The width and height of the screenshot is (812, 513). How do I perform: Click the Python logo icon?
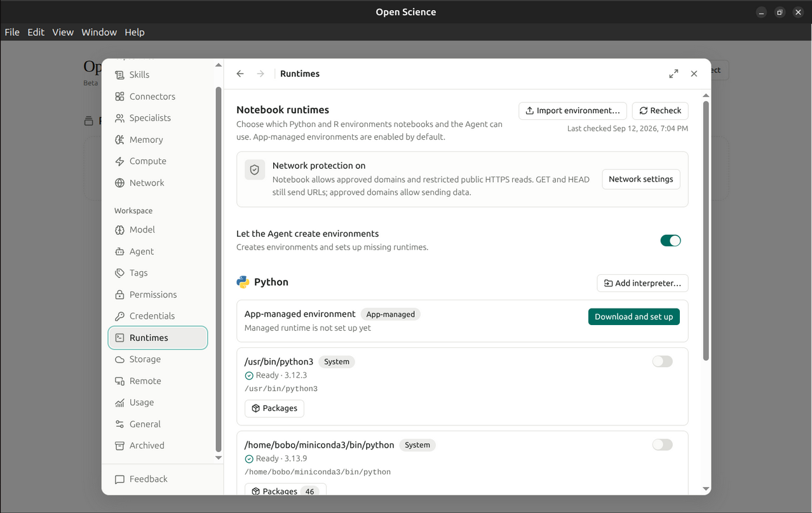(x=243, y=282)
